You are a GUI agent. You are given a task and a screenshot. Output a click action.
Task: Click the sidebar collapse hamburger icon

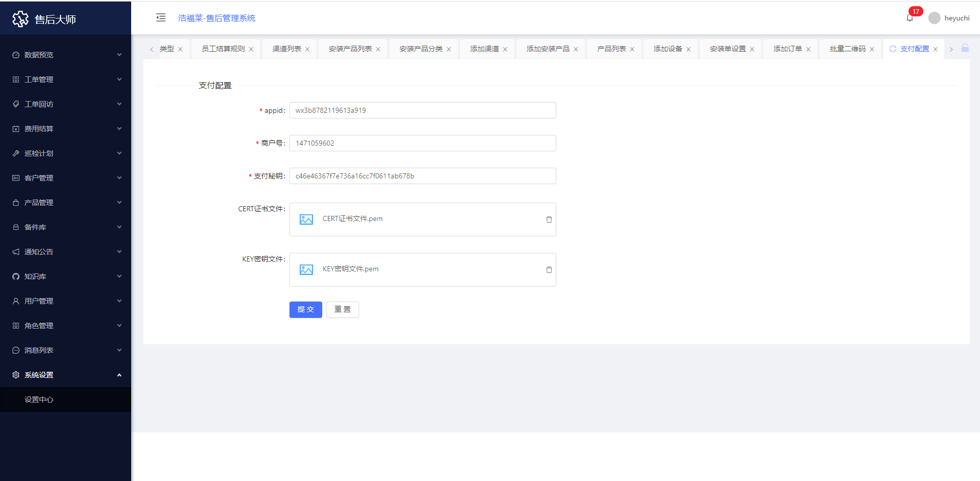161,17
